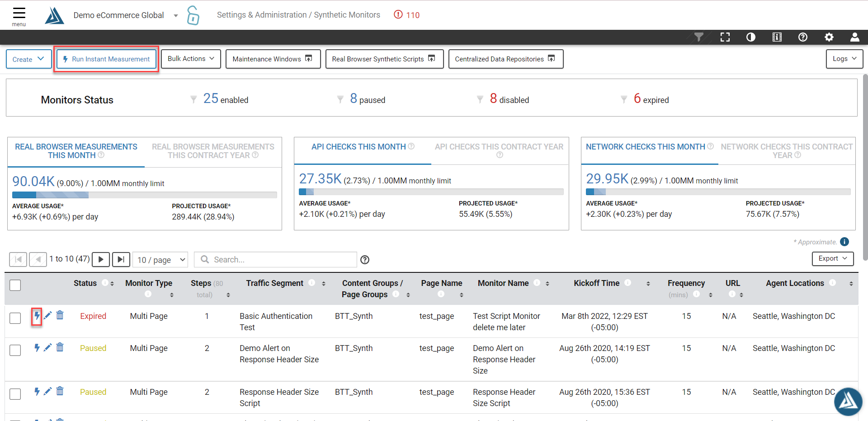Open Real Browser Synthetic Scripts

384,59
